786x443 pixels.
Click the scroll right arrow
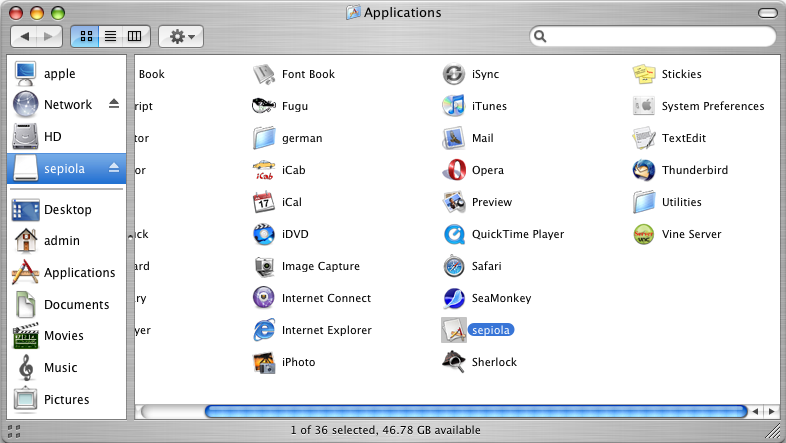click(x=771, y=412)
